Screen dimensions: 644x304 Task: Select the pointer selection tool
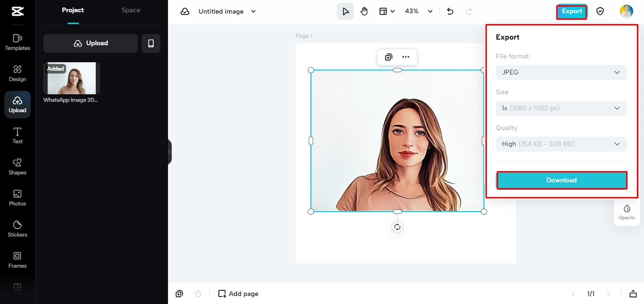(x=346, y=11)
